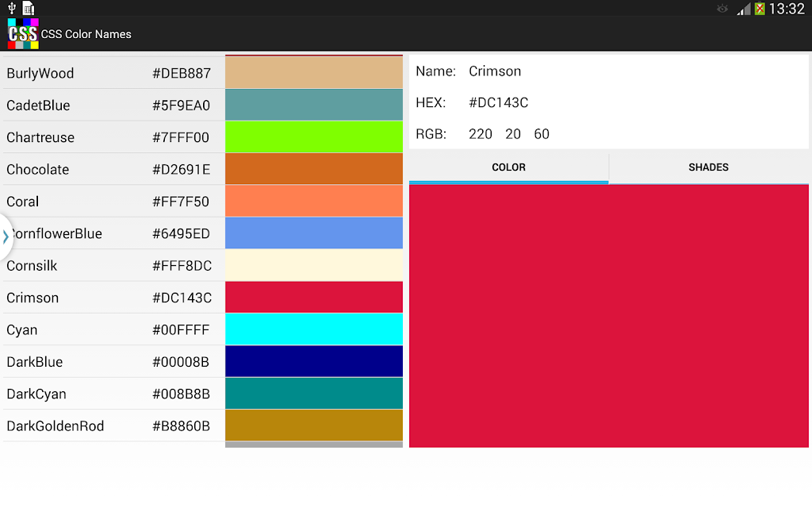This screenshot has height=508, width=812.
Task: Select Cornsilk hex code #FFF8DC
Action: click(182, 266)
